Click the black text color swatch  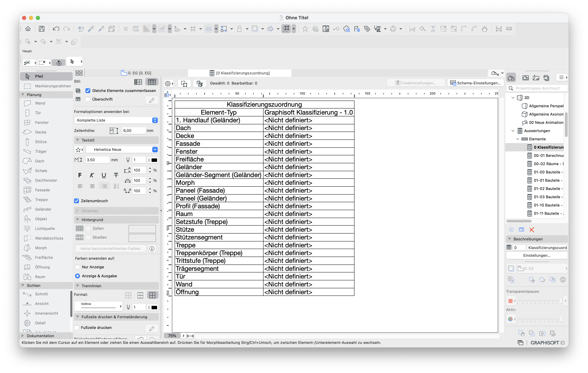pos(154,160)
